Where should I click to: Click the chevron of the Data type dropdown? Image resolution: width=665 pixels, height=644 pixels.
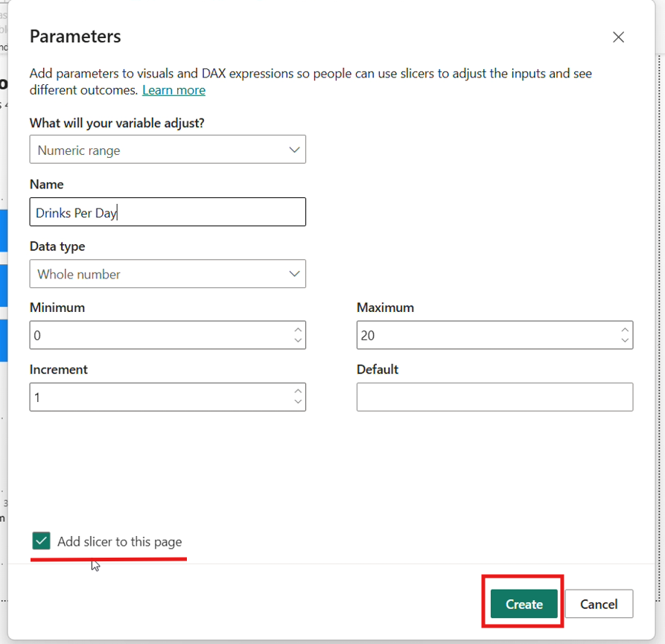294,274
